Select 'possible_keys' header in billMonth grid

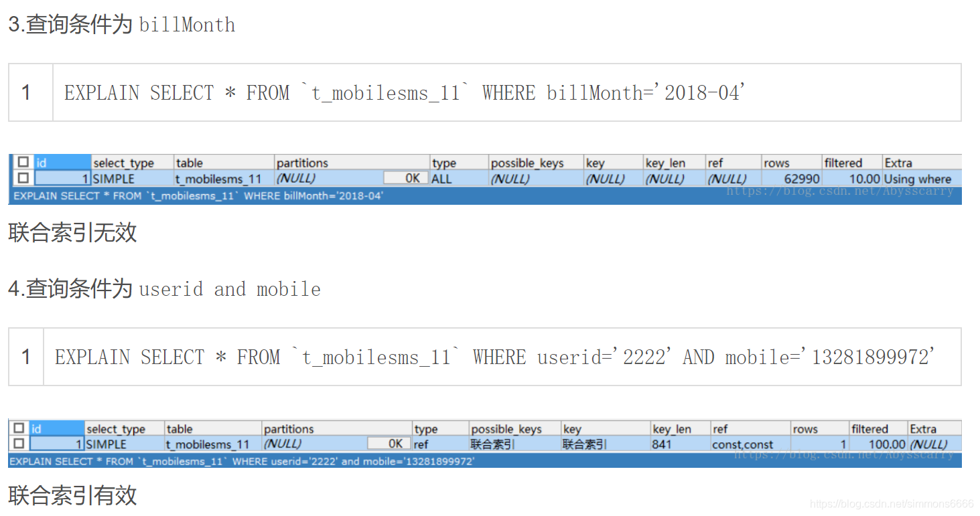pos(535,163)
